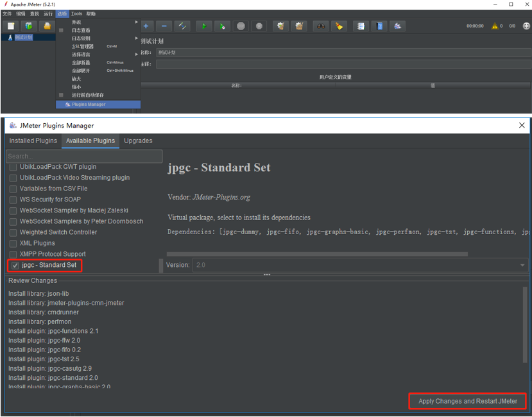Click the binoculars Search icon
This screenshot has height=417, width=532.
321,26
